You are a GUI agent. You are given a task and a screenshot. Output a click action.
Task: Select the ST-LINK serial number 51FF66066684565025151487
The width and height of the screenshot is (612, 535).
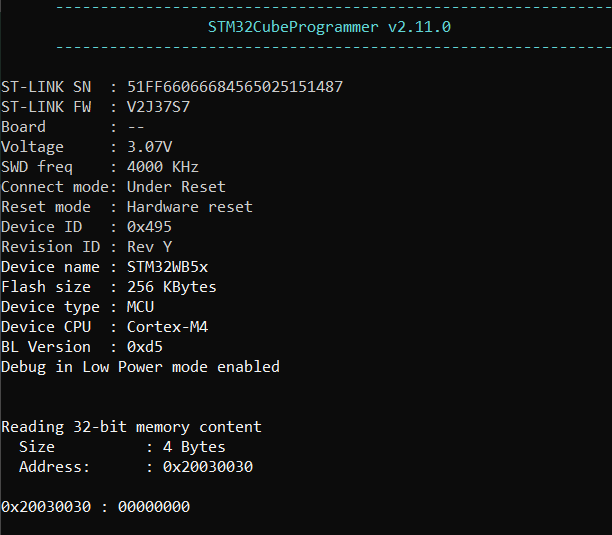[235, 87]
